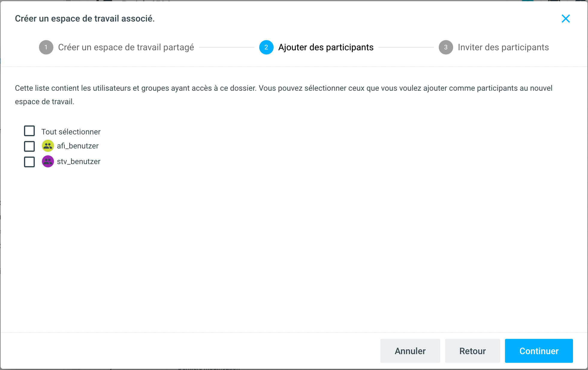Screen dimensions: 588x370
Task: Tick the afi_benutzer checkbox
Action: 29,146
